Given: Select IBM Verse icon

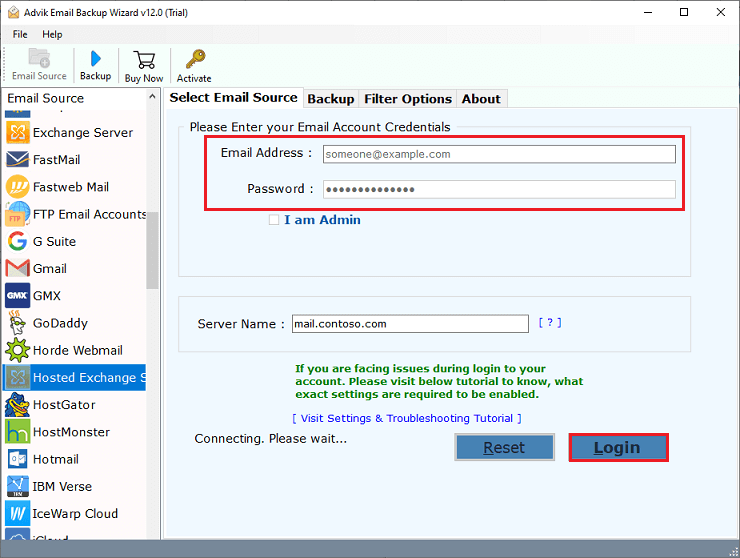Looking at the screenshot, I should coord(18,486).
